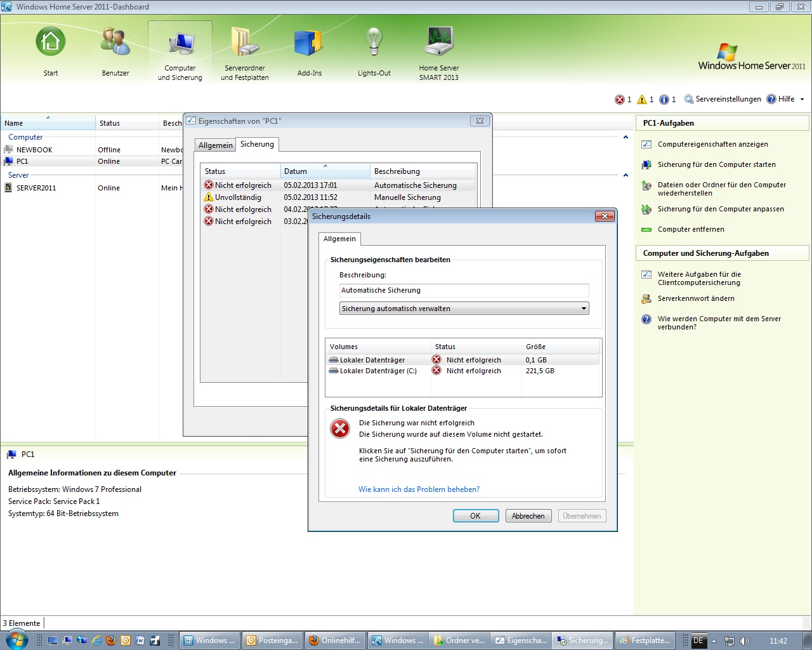Open 'Wie kann ich das Problem beheben?' link
The image size is (812, 650).
419,489
